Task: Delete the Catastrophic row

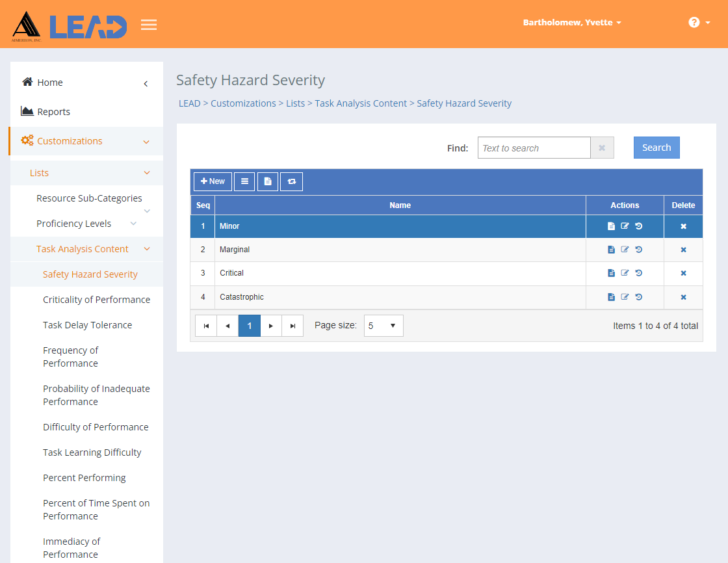Action: pos(683,297)
